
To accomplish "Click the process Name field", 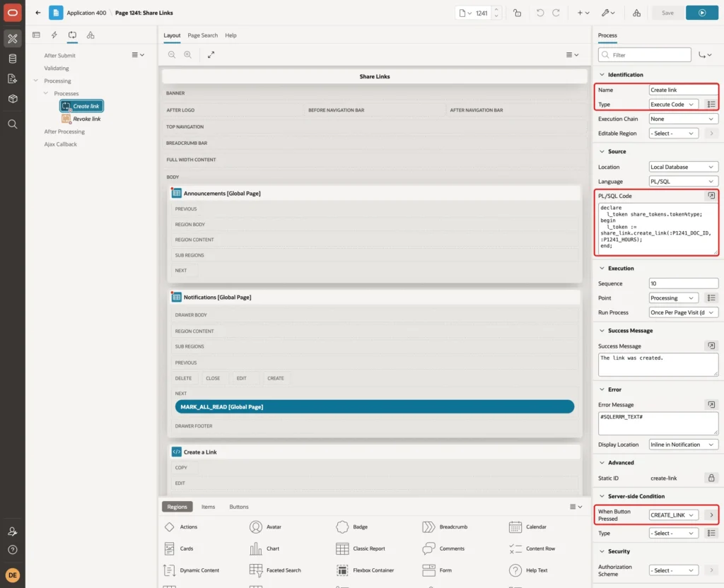I will pos(684,90).
